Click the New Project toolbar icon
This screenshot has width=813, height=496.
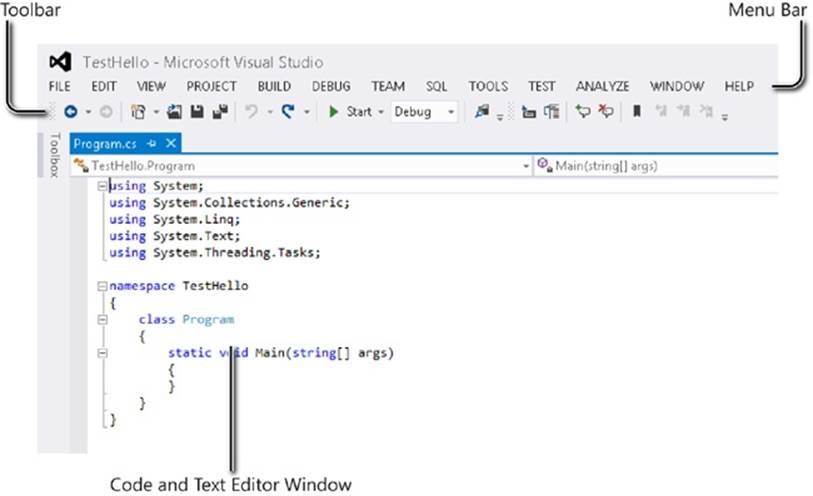[x=138, y=111]
